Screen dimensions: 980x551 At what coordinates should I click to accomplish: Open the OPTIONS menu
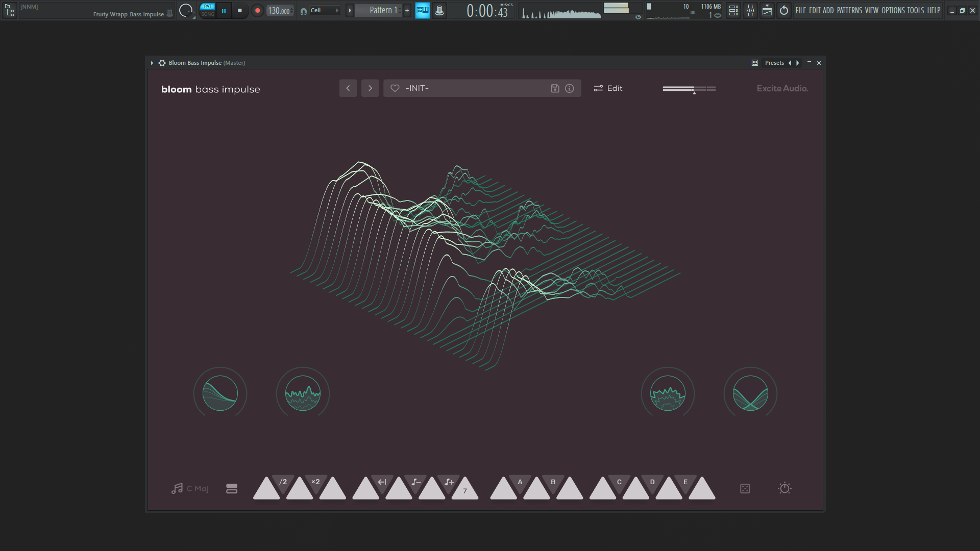893,10
